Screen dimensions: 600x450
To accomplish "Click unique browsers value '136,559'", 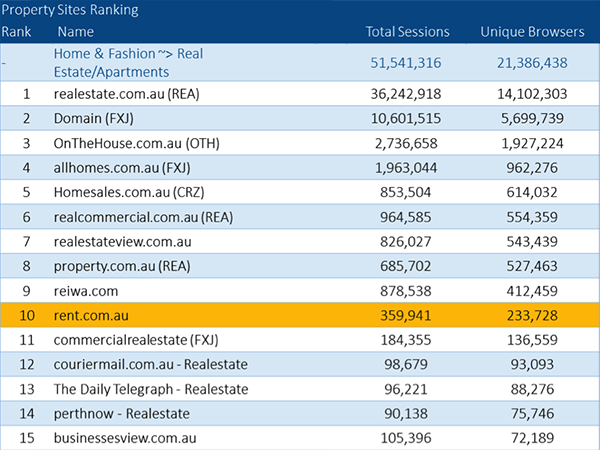I will tap(532, 340).
